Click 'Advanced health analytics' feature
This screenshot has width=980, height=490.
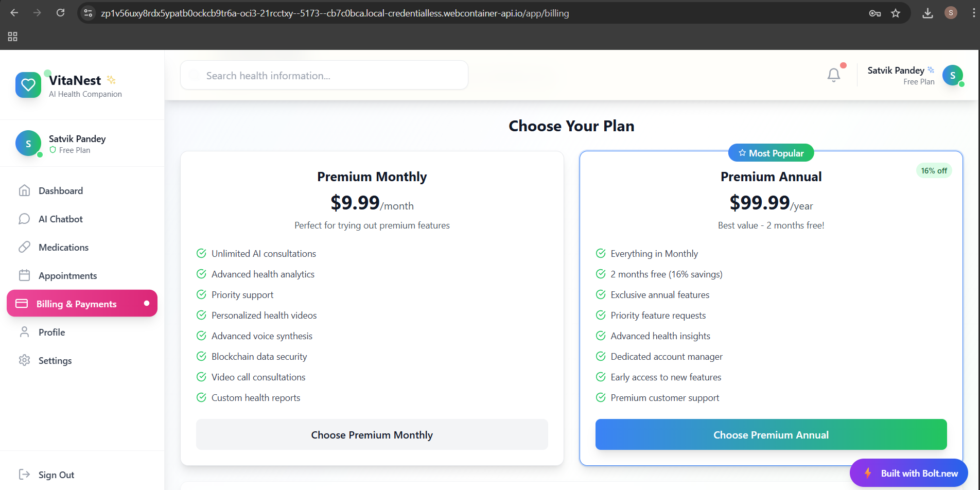[x=263, y=274]
